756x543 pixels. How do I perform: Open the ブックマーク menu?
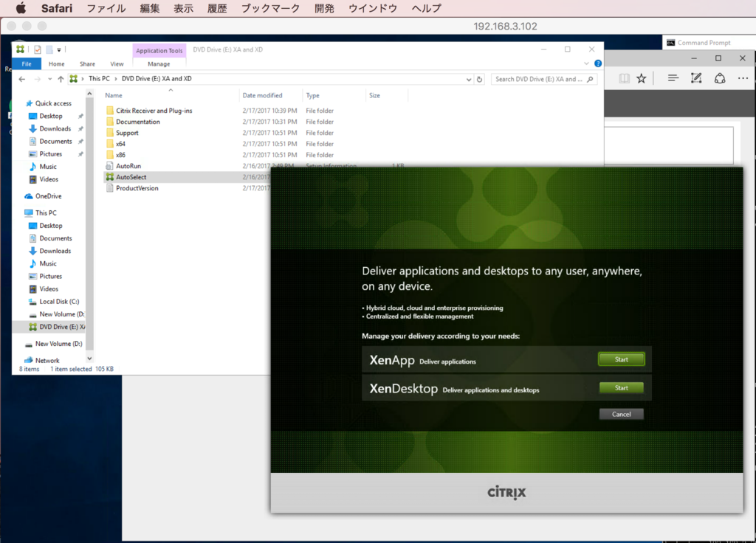270,8
